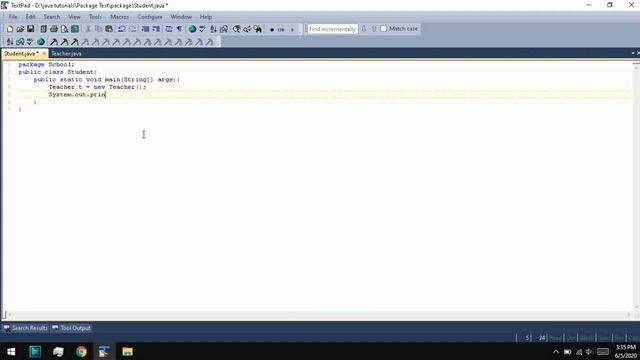Toggle Word Wrap icon in the toolbar
Viewport: 640px width, 360px height.
click(169, 29)
